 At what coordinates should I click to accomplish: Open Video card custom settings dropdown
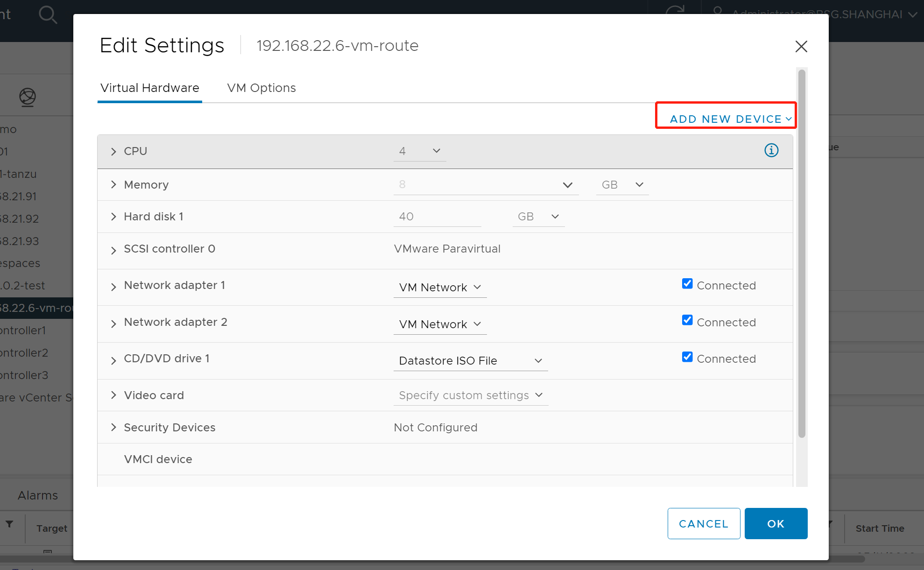click(471, 395)
